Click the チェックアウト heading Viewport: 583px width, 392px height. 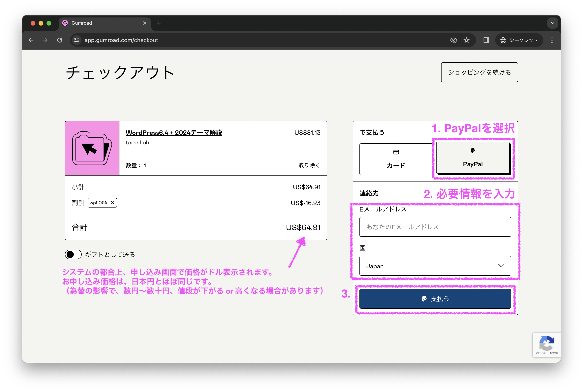(x=120, y=72)
